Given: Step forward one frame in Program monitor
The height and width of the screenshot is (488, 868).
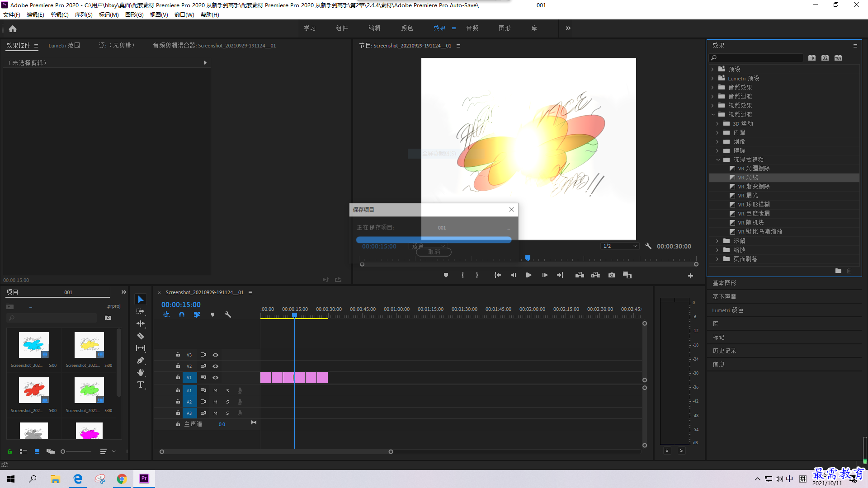Looking at the screenshot, I should tap(545, 275).
